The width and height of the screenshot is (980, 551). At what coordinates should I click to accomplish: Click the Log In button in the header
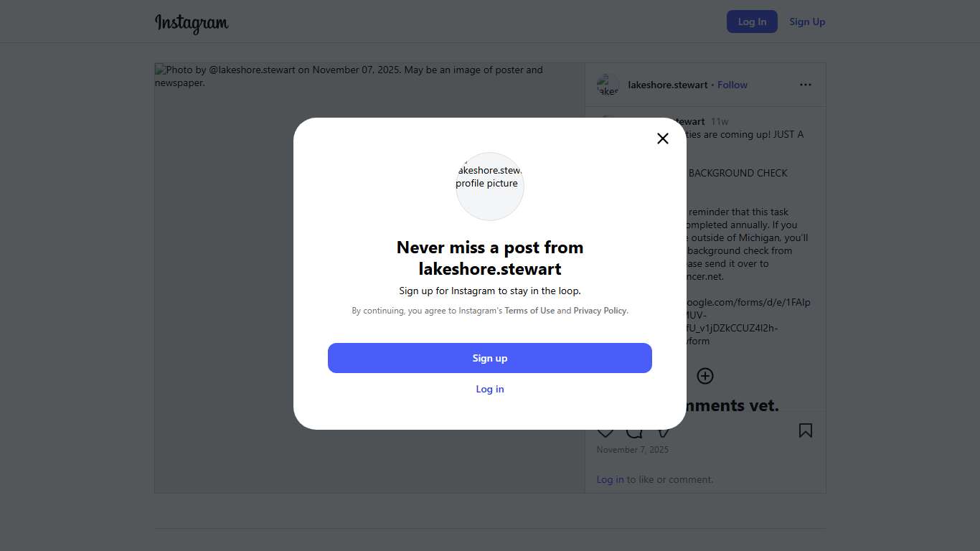(x=752, y=22)
